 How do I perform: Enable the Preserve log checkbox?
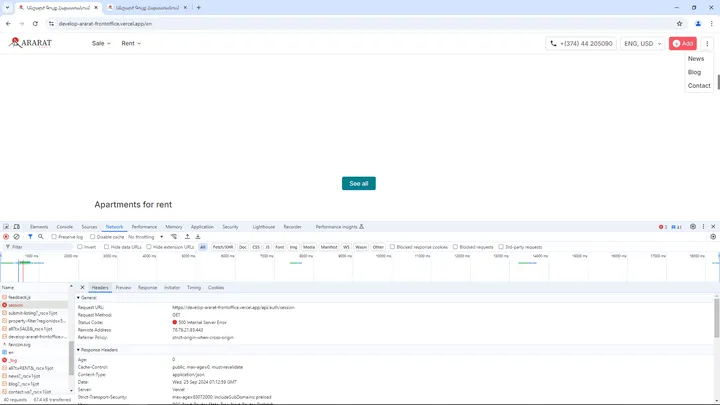[53, 237]
